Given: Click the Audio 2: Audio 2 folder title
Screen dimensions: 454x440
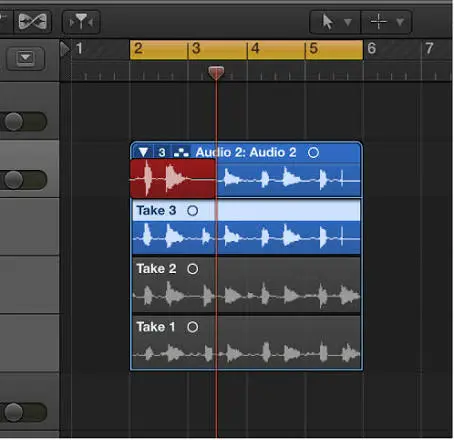Looking at the screenshot, I should click(246, 152).
